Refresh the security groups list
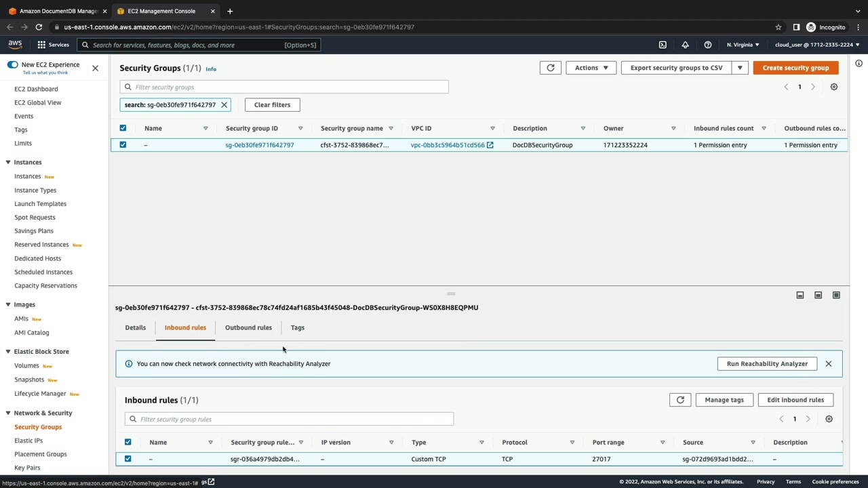This screenshot has width=868, height=488. [551, 68]
